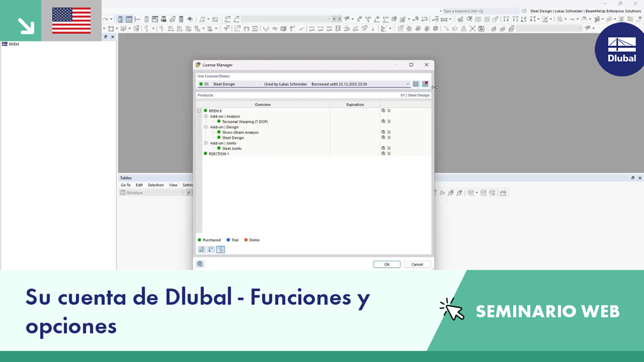Click the Add-on | Joints label
This screenshot has height=362, width=644.
pyautogui.click(x=223, y=143)
